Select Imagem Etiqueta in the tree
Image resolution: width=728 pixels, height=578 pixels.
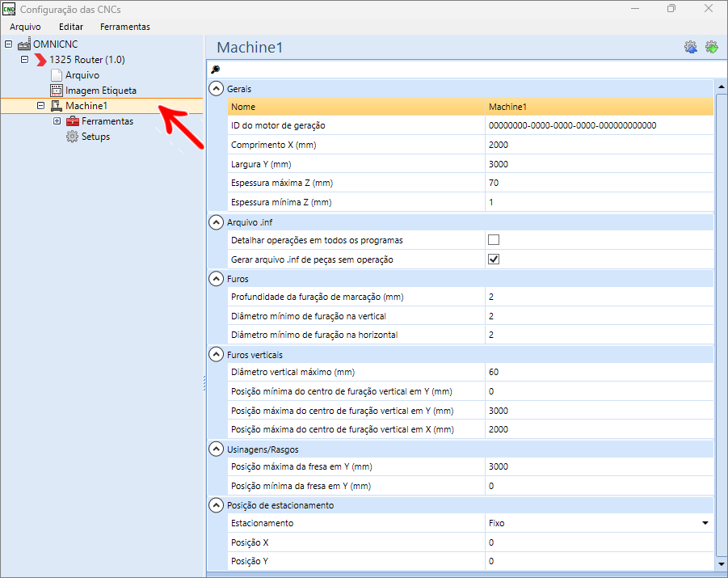click(101, 91)
